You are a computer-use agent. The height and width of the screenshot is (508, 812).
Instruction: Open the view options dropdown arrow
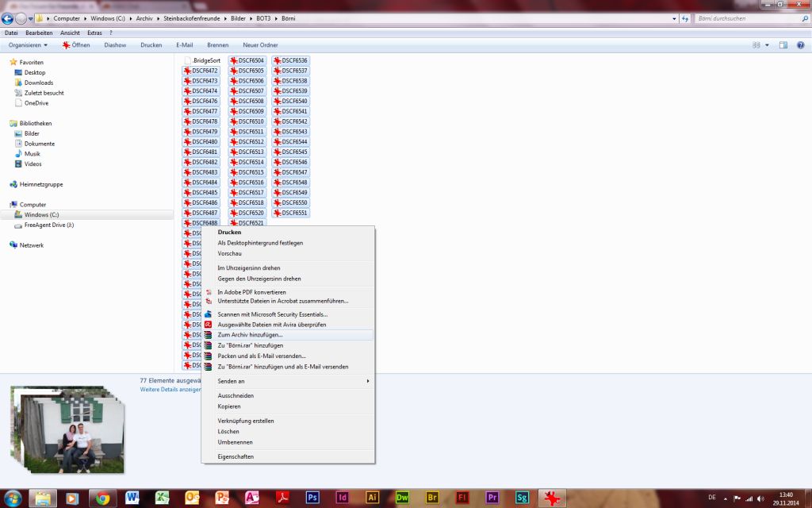[x=767, y=45]
